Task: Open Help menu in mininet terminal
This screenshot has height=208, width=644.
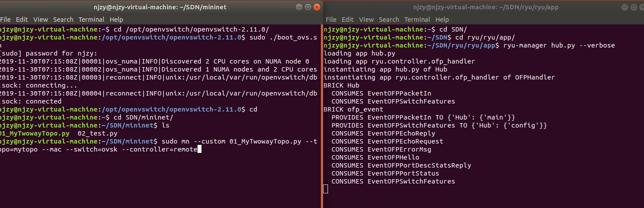Action: point(116,20)
